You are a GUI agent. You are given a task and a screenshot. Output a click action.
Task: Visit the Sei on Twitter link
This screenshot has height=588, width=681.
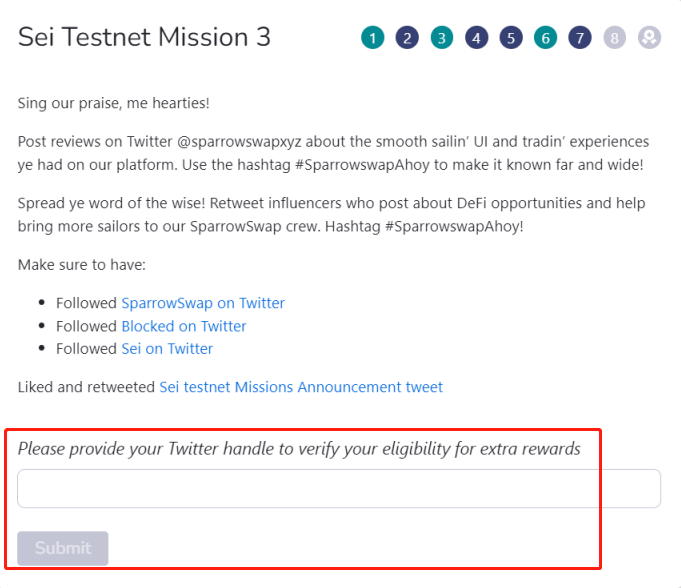(x=167, y=349)
